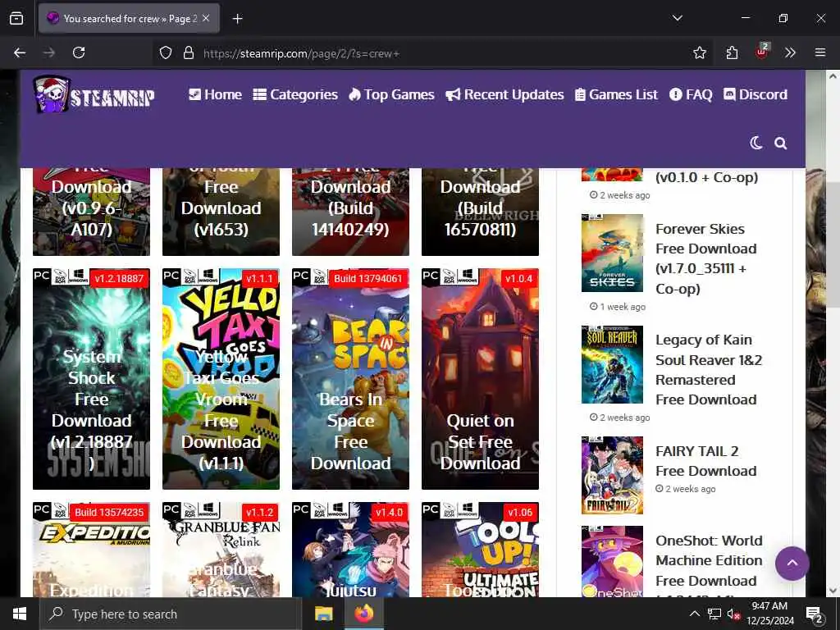The width and height of the screenshot is (840, 630).
Task: Click the muted volume tray icon
Action: [x=734, y=614]
